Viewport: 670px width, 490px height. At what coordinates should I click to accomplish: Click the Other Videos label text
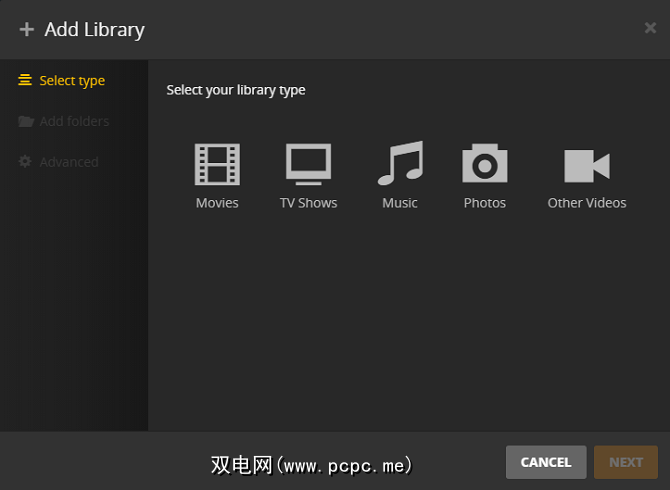point(587,203)
